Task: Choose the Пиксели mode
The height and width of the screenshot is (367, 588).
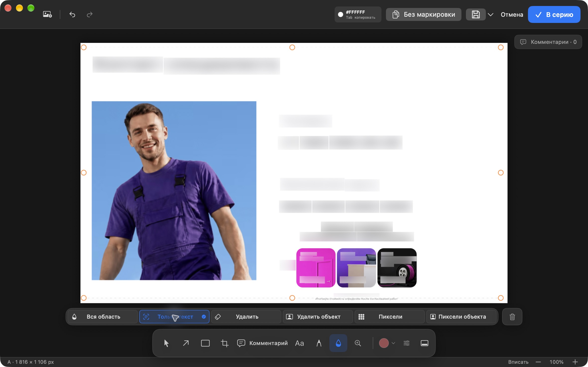Action: click(389, 317)
